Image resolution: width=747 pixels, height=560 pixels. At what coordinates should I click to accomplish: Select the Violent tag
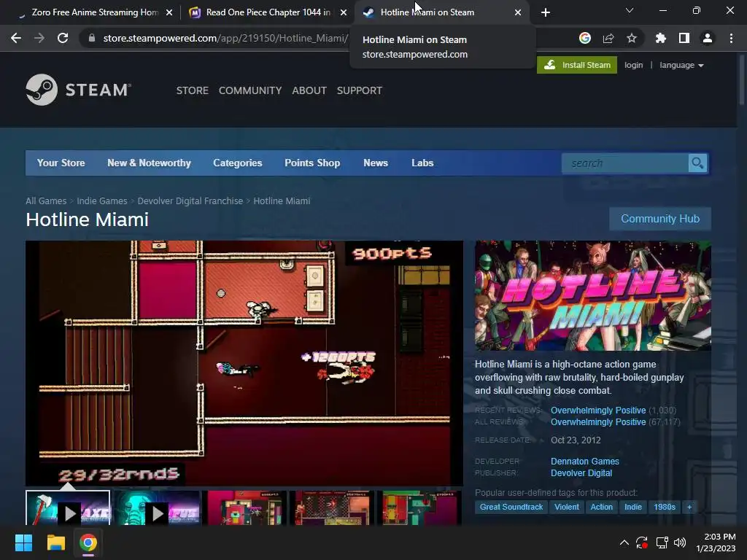click(x=567, y=507)
